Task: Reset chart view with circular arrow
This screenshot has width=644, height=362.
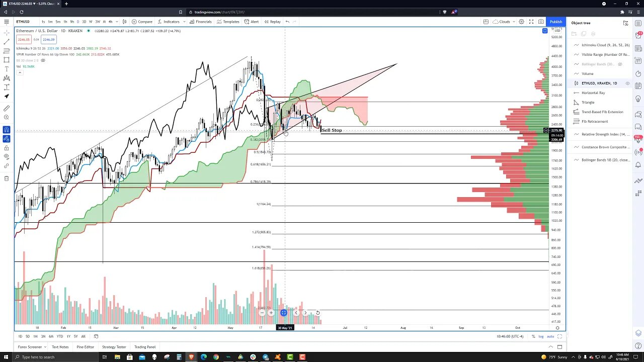Action: pos(317,313)
